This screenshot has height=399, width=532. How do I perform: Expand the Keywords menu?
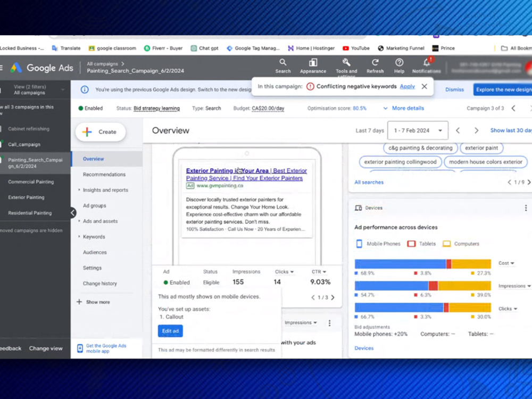pyautogui.click(x=94, y=237)
